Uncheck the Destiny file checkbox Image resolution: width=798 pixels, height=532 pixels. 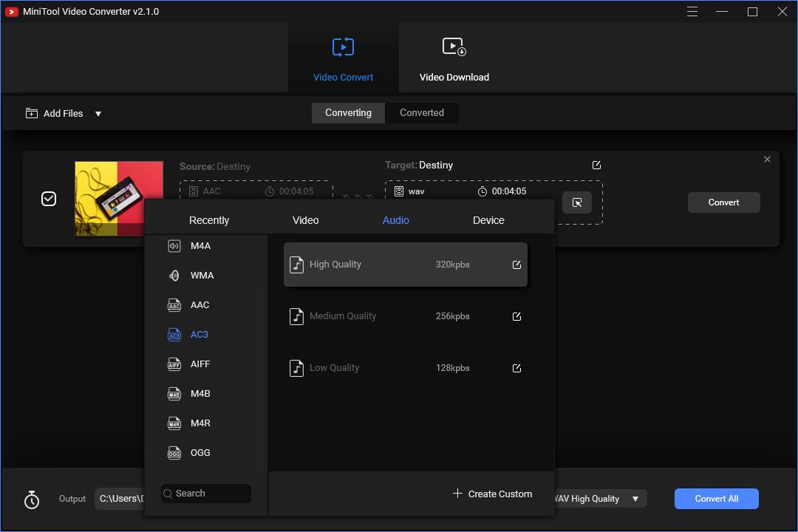point(49,199)
